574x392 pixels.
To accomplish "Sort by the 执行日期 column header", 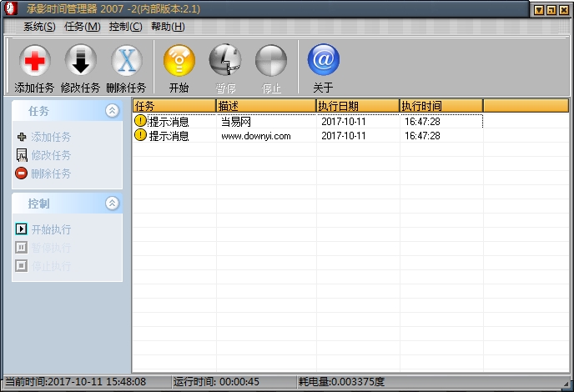I will pyautogui.click(x=357, y=106).
